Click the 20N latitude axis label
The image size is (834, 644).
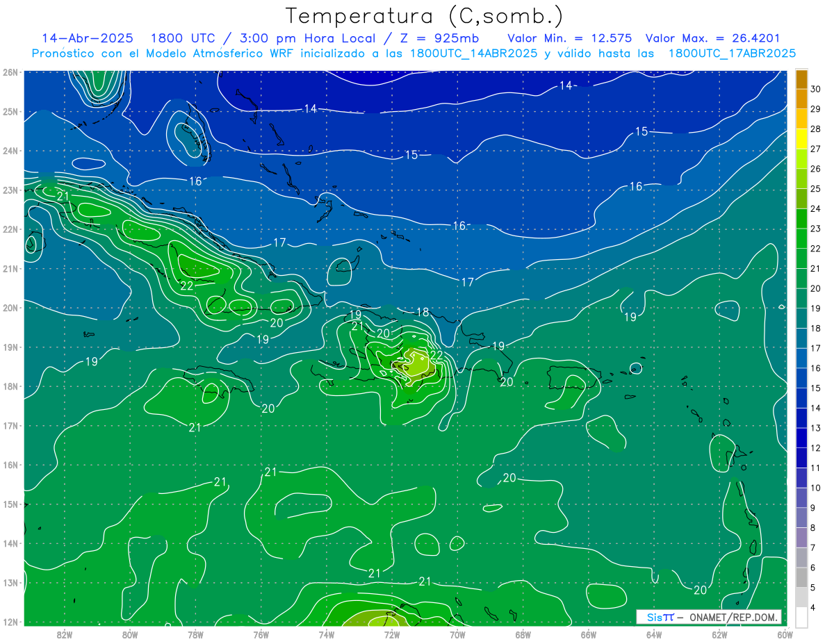[x=10, y=307]
